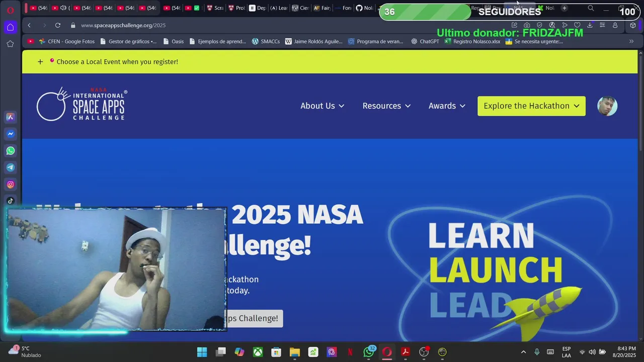Viewport: 644px width, 362px height.
Task: Open Instagram in the sidebar
Action: [10, 185]
